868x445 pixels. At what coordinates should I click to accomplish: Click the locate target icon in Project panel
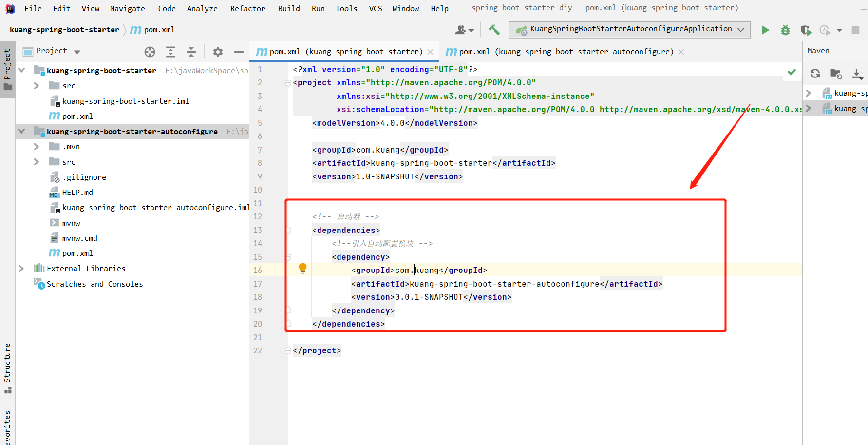(150, 52)
